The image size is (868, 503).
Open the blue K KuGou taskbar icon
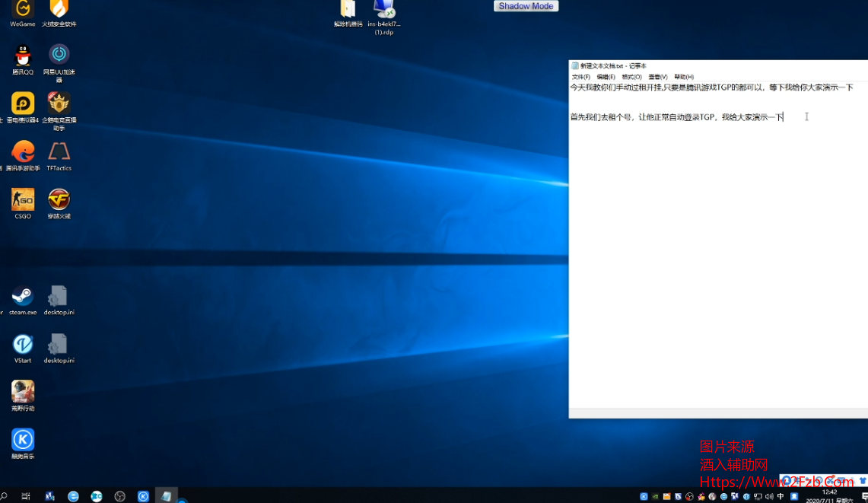[x=143, y=496]
